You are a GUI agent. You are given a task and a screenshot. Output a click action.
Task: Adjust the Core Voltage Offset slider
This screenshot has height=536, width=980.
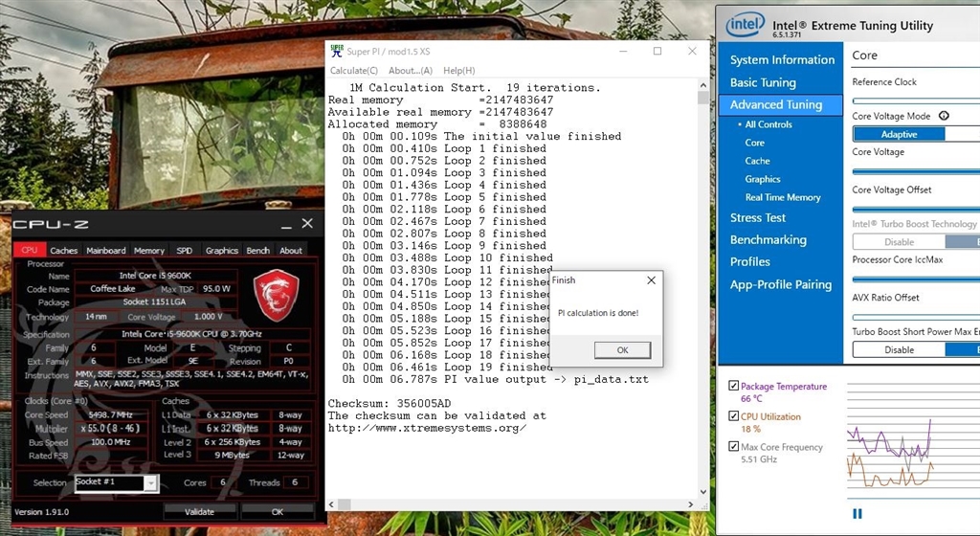[916, 210]
